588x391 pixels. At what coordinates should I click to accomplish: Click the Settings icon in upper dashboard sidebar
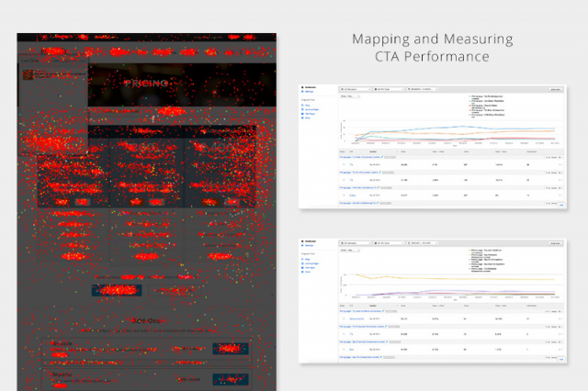(302, 94)
